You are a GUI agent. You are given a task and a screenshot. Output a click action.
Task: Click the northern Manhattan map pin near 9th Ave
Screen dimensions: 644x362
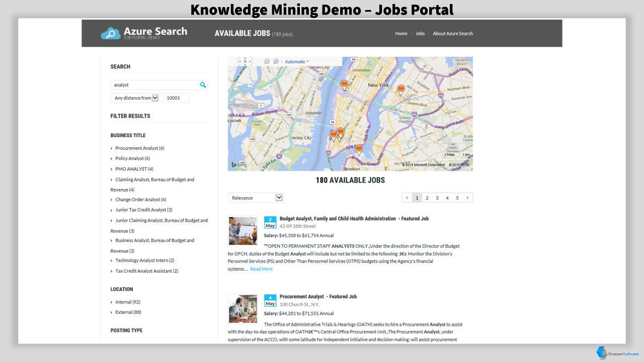(344, 85)
